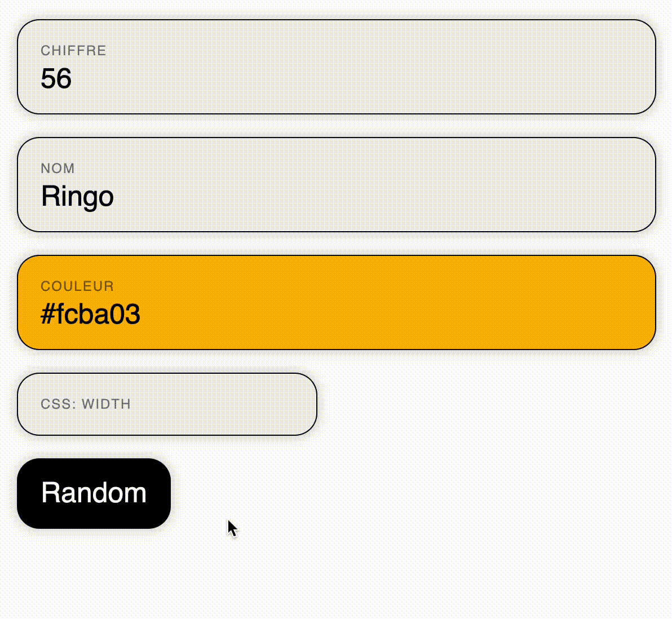This screenshot has width=672, height=619.
Task: Click the name Ringo
Action: coord(77,197)
